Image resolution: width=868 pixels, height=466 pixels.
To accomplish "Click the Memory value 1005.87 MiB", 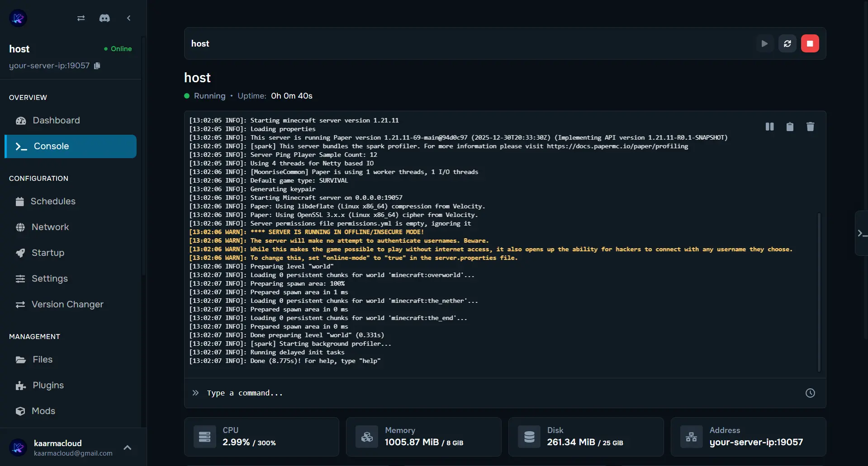I will tap(412, 442).
